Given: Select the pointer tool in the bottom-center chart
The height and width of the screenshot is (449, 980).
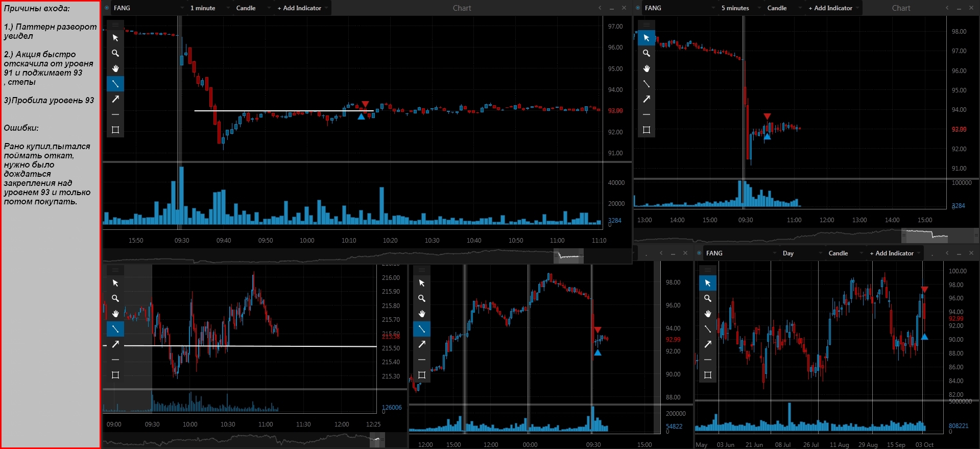Looking at the screenshot, I should pyautogui.click(x=422, y=283).
